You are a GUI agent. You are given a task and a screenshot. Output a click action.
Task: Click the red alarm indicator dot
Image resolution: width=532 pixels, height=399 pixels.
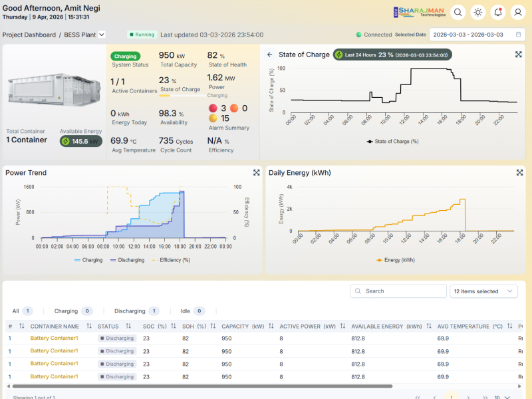point(213,108)
